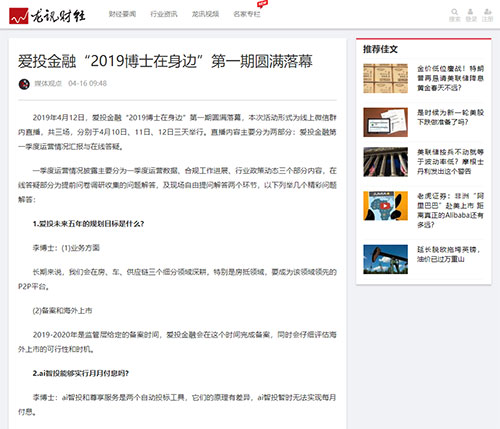Open the 美联储按兵不动 recommended article
Image resolution: width=500 pixels, height=429 pixels.
(450, 162)
